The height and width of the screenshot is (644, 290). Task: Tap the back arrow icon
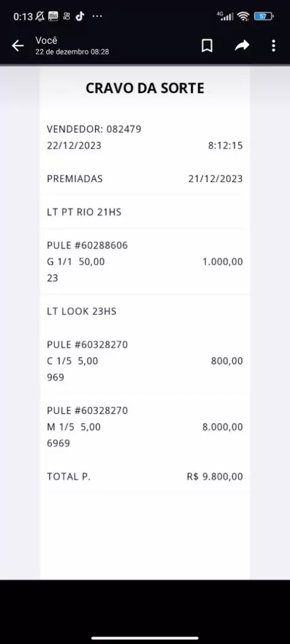coord(18,45)
